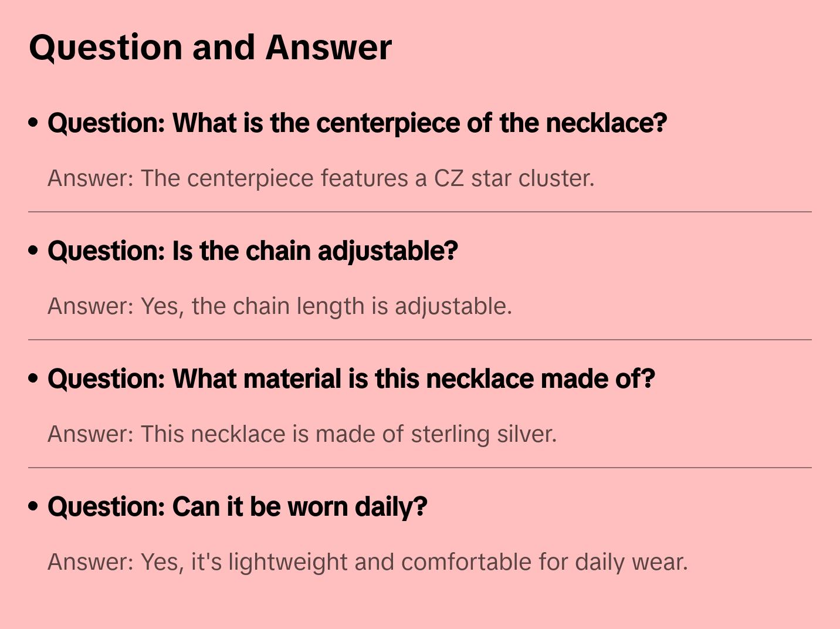Click the bullet before the centerpiece question

tap(33, 123)
